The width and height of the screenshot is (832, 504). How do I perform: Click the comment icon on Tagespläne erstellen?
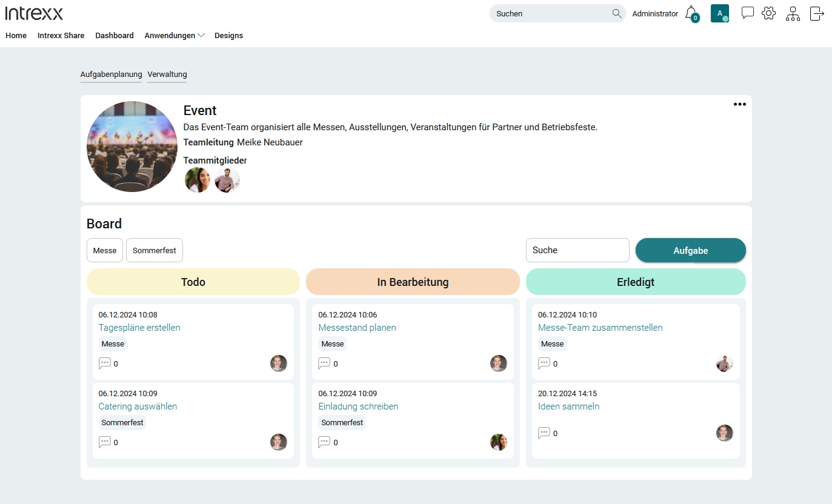(105, 363)
